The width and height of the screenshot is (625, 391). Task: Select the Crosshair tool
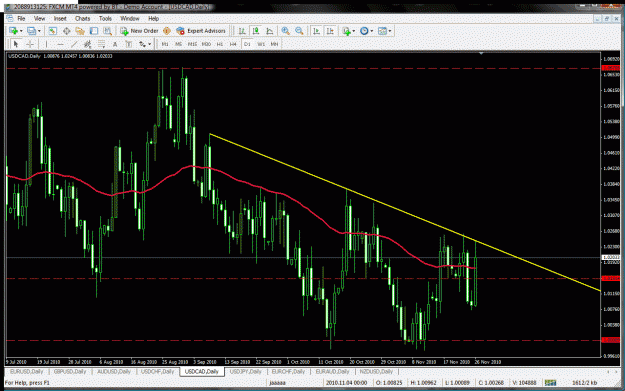pos(30,44)
